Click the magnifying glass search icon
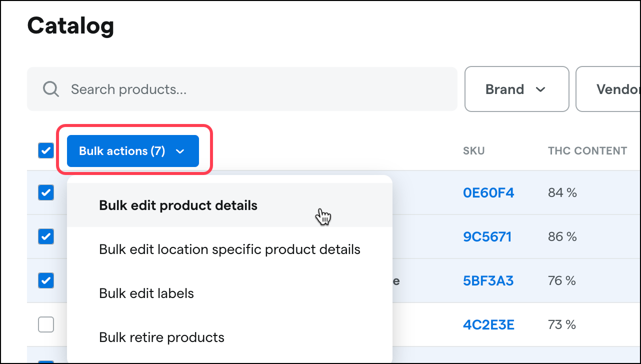Viewport: 641px width, 364px height. point(51,89)
